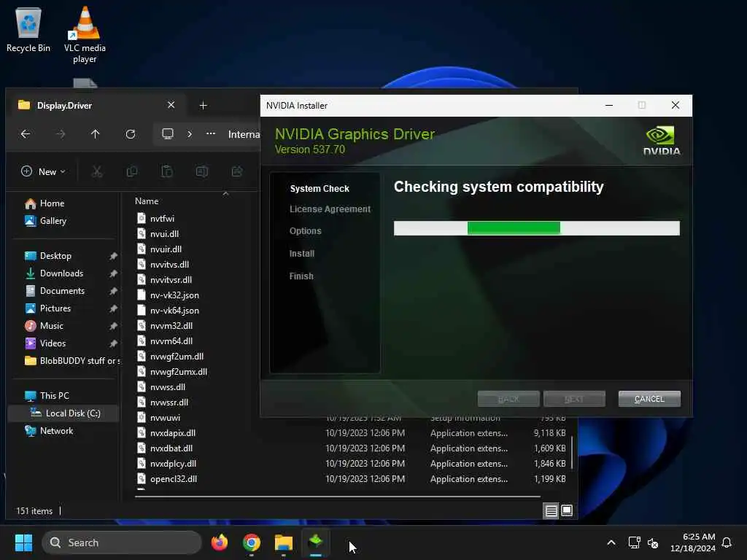Select the nvuir.dll file
This screenshot has width=747, height=560.
[166, 249]
